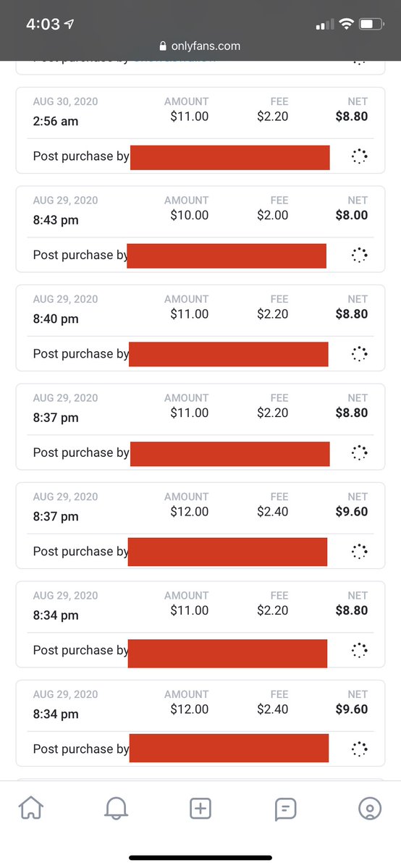The height and width of the screenshot is (868, 401).
Task: Tap the iOS status bar clock 4:03
Action: click(x=43, y=24)
